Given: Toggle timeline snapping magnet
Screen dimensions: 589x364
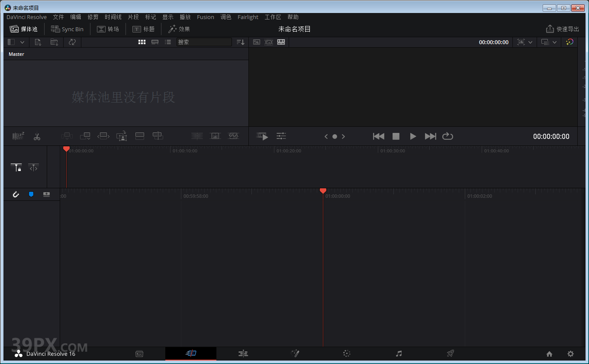Looking at the screenshot, I should pos(16,194).
